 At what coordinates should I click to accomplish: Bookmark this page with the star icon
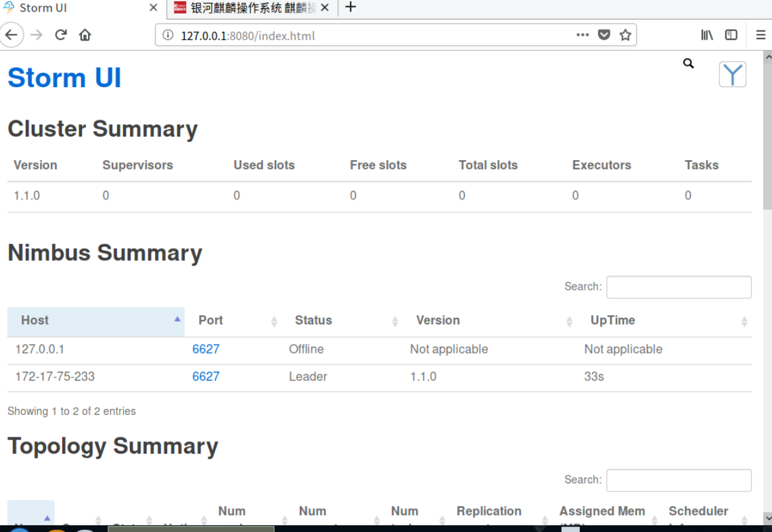[x=625, y=35]
